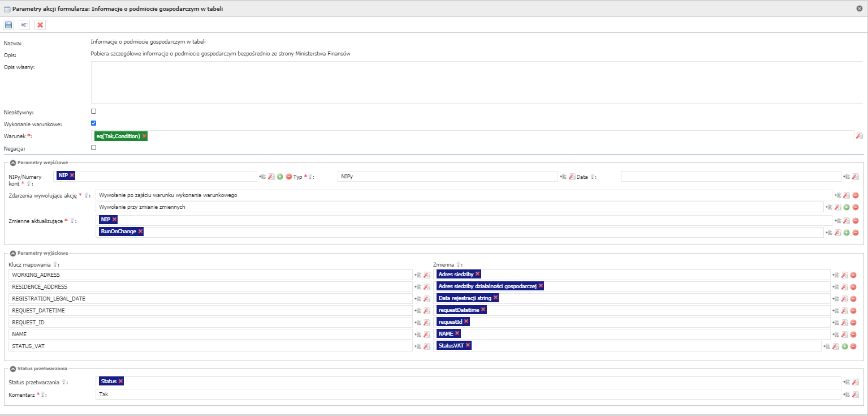Add output mapping row after StatusVAT
Image resolution: width=868 pixels, height=416 pixels.
point(844,346)
